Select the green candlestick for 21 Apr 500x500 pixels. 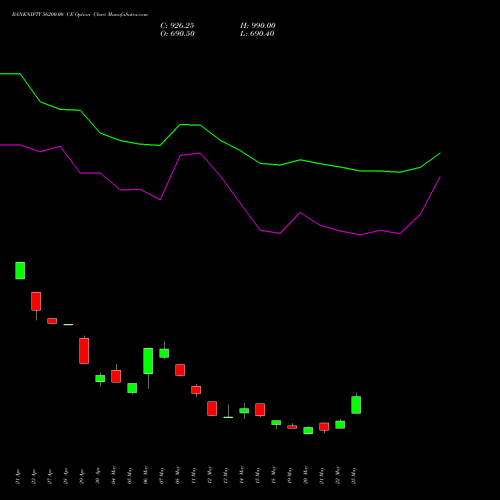click(x=20, y=270)
